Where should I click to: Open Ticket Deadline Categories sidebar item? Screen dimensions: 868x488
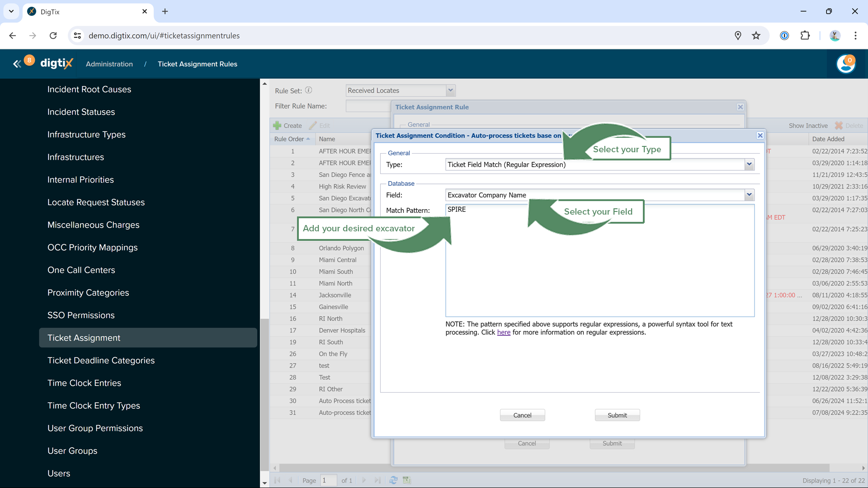click(101, 360)
